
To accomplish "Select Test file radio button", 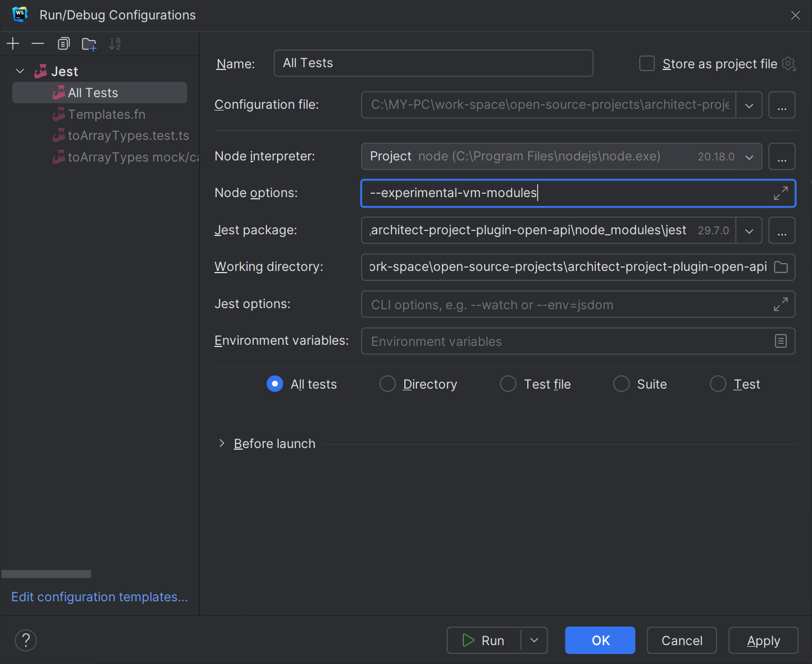I will point(508,384).
